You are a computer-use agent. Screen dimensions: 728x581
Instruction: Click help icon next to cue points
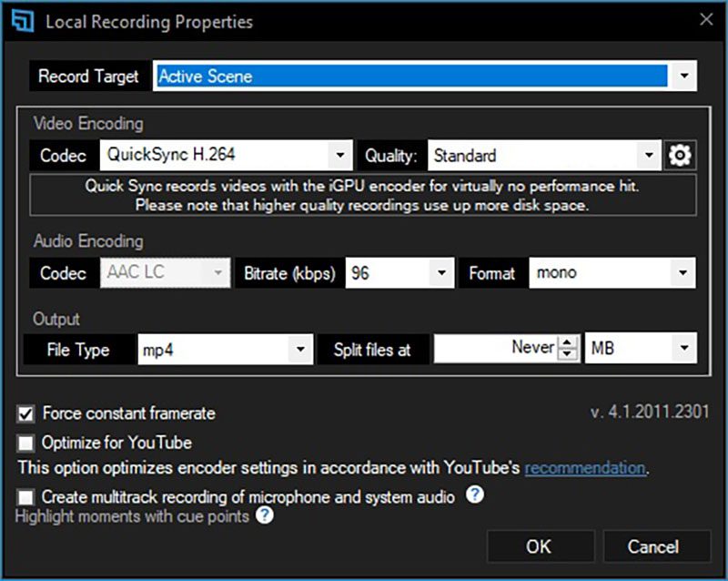264,516
